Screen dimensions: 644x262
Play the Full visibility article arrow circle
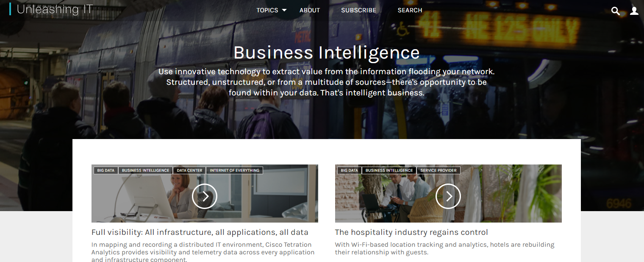pos(205,196)
